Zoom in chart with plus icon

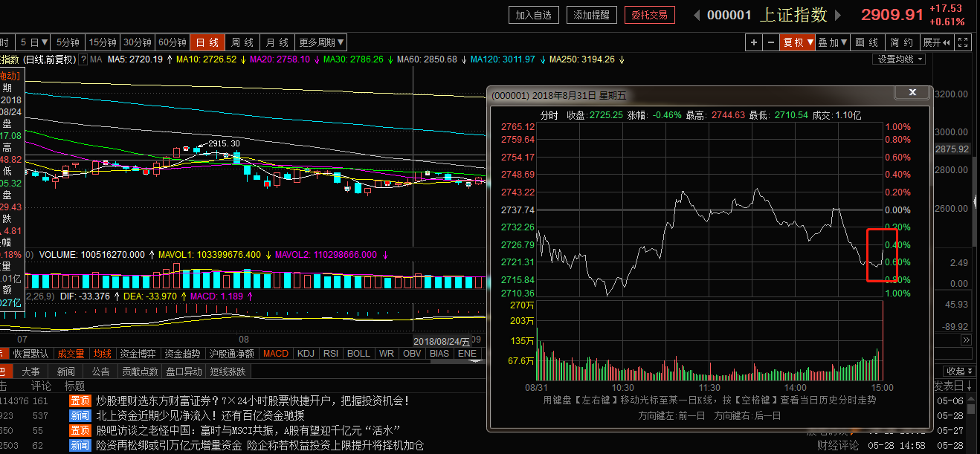[754, 43]
